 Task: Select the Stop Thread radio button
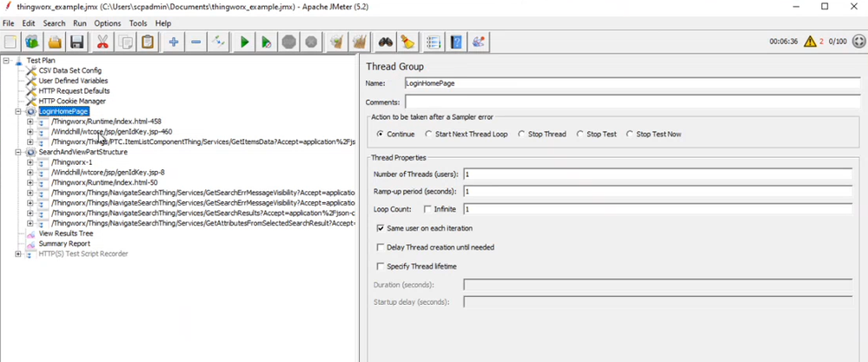(x=520, y=134)
